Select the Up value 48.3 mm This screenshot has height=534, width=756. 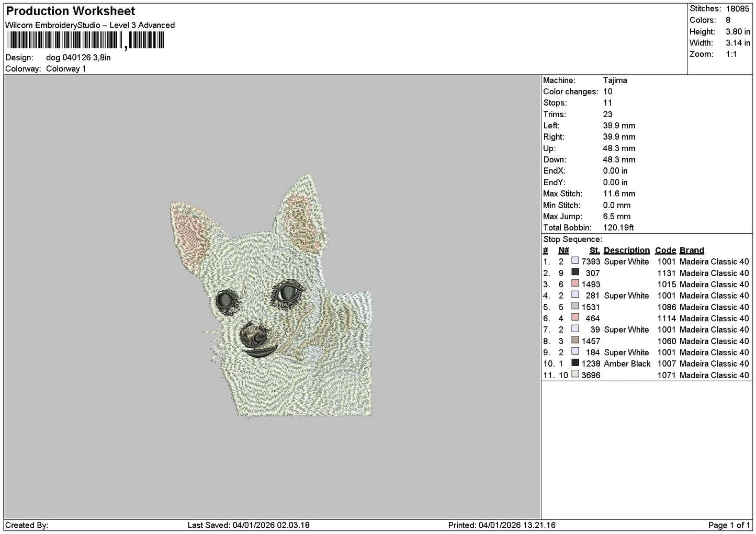click(x=619, y=149)
